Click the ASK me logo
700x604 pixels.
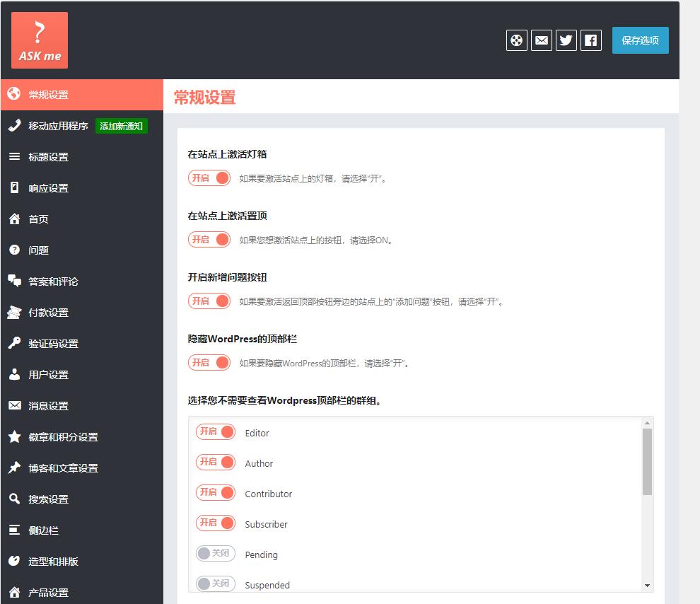(40, 40)
